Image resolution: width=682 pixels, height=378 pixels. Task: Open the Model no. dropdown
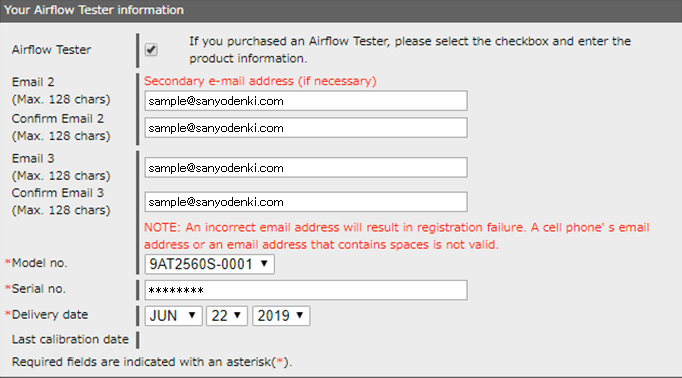pos(209,264)
